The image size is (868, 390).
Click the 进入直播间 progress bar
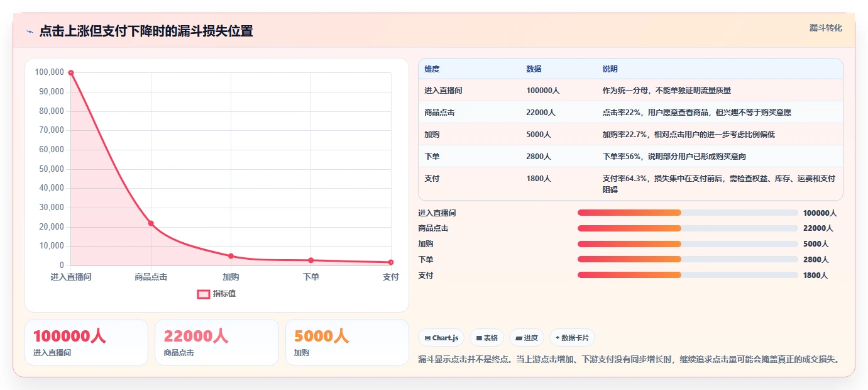[x=688, y=213]
